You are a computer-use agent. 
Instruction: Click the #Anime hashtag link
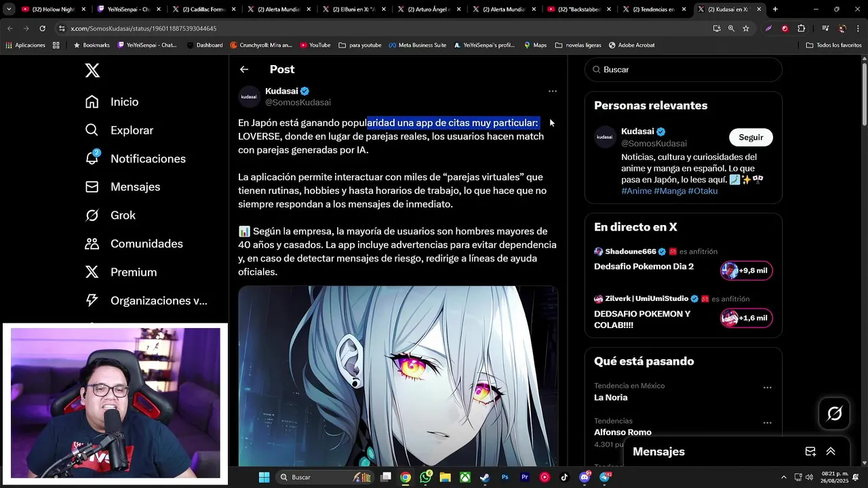(636, 191)
